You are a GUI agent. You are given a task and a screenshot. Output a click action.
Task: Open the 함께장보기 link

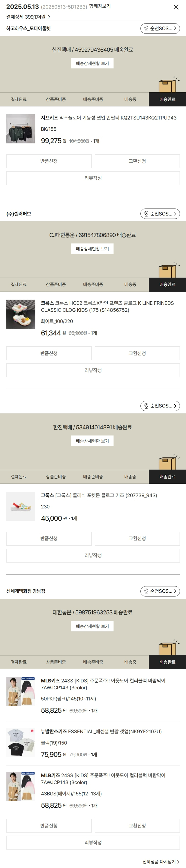click(100, 6)
